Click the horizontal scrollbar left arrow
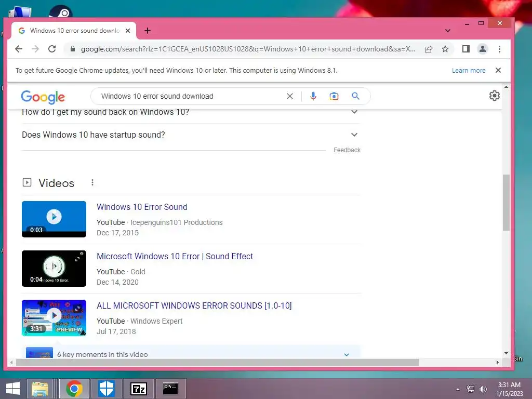The height and width of the screenshot is (399, 532). coord(11,362)
